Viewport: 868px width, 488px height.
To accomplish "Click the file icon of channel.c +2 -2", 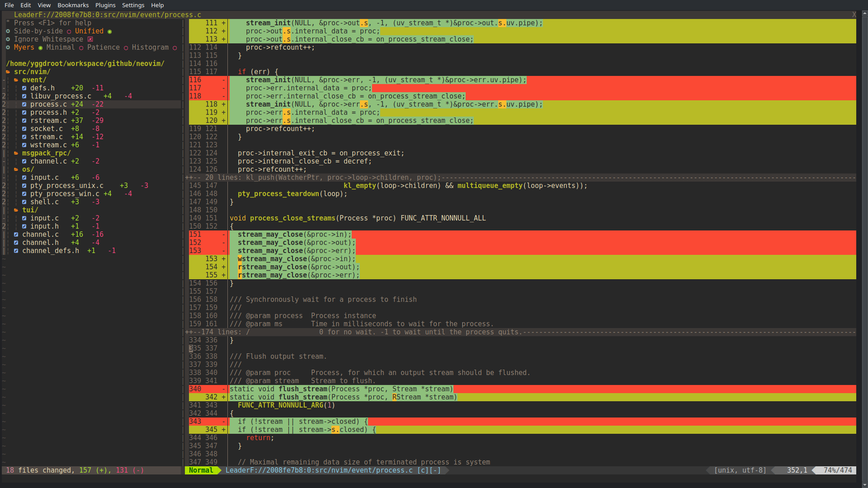I will [x=25, y=161].
